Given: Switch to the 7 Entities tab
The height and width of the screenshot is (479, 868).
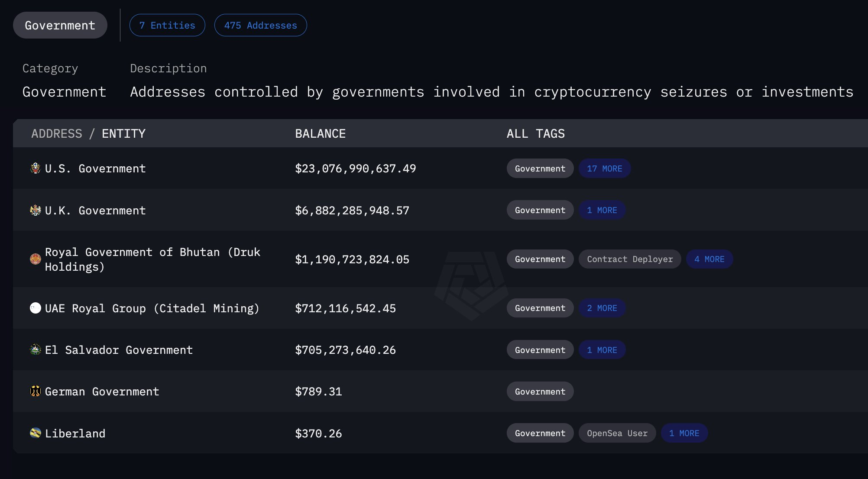Looking at the screenshot, I should tap(167, 25).
